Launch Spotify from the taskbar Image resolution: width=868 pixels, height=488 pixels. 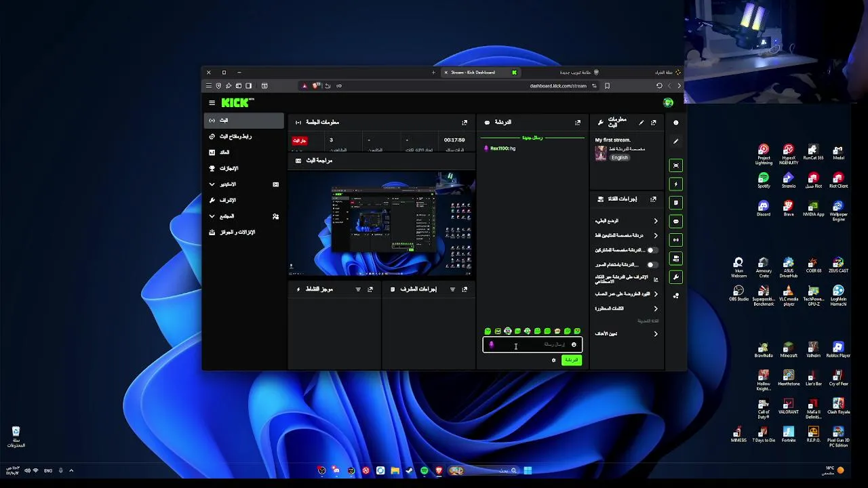coord(425,470)
